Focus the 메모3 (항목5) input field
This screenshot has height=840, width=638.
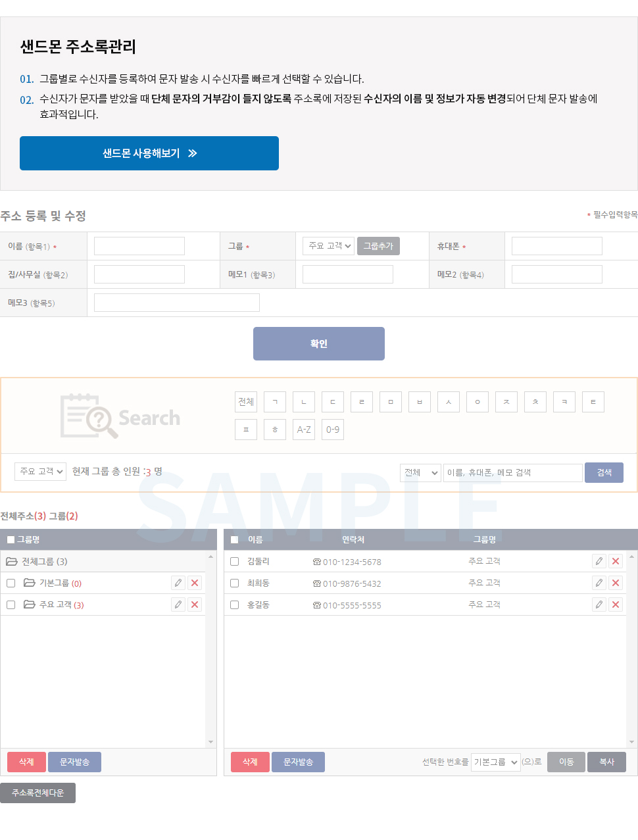[177, 303]
